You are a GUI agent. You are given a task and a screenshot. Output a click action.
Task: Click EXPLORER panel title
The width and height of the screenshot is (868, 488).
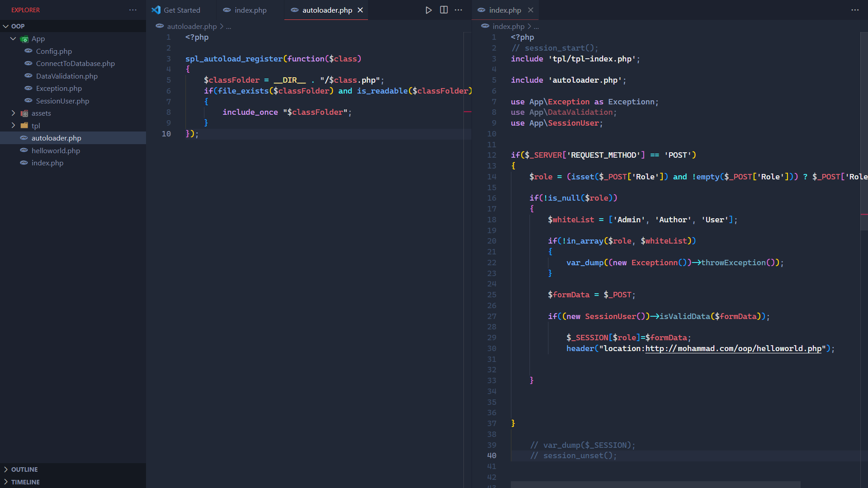[x=25, y=10]
